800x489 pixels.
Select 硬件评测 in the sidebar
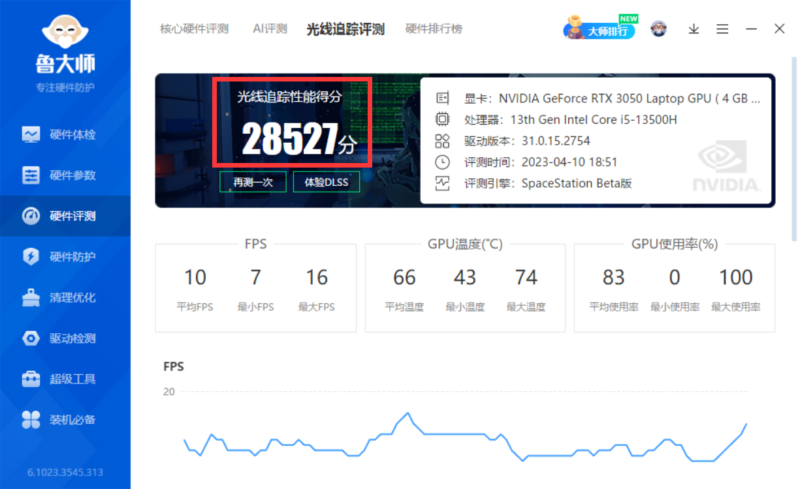(x=65, y=216)
